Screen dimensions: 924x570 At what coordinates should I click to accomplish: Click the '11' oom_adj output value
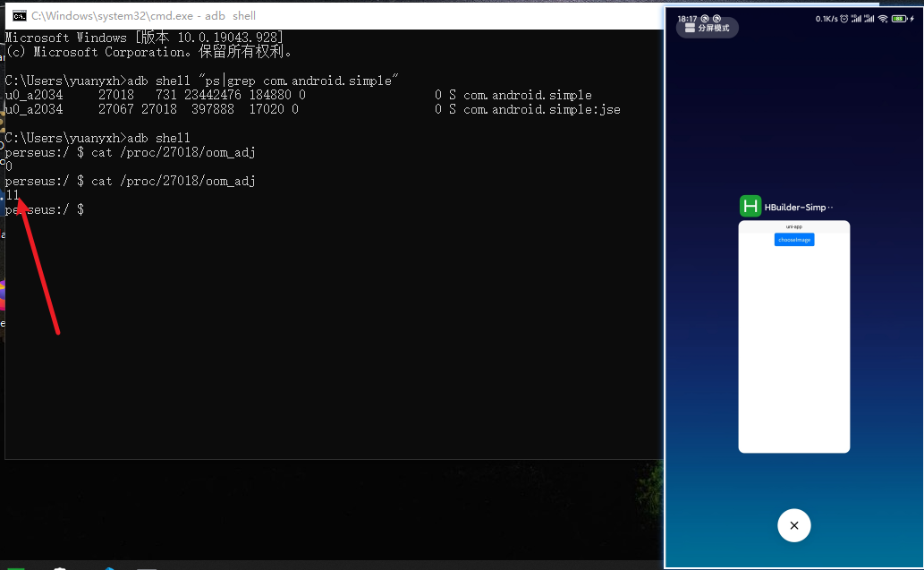[13, 195]
